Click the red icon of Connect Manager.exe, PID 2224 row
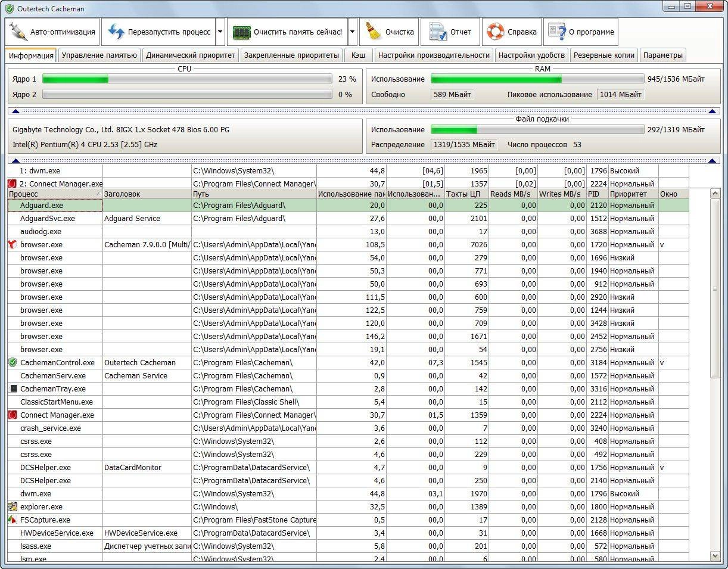This screenshot has height=569, width=728. click(x=13, y=415)
